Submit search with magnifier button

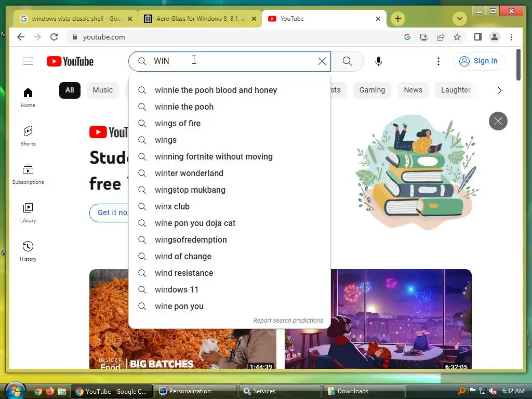point(347,61)
